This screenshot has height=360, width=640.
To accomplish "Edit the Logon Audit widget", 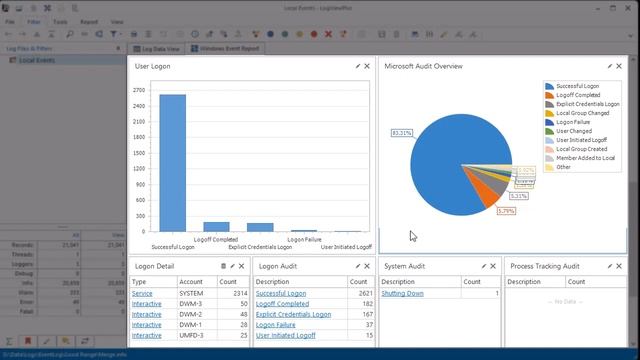I will [x=358, y=266].
